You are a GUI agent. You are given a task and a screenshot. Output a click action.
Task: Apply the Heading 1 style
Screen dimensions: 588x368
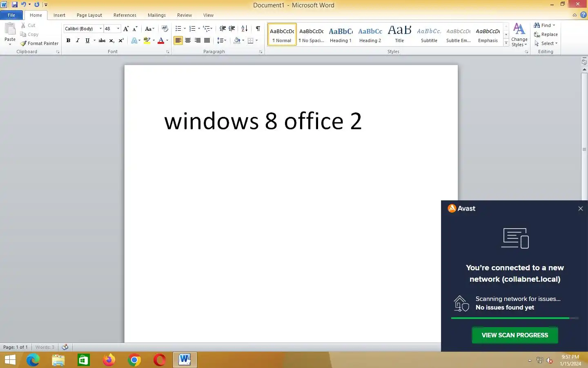pos(341,34)
